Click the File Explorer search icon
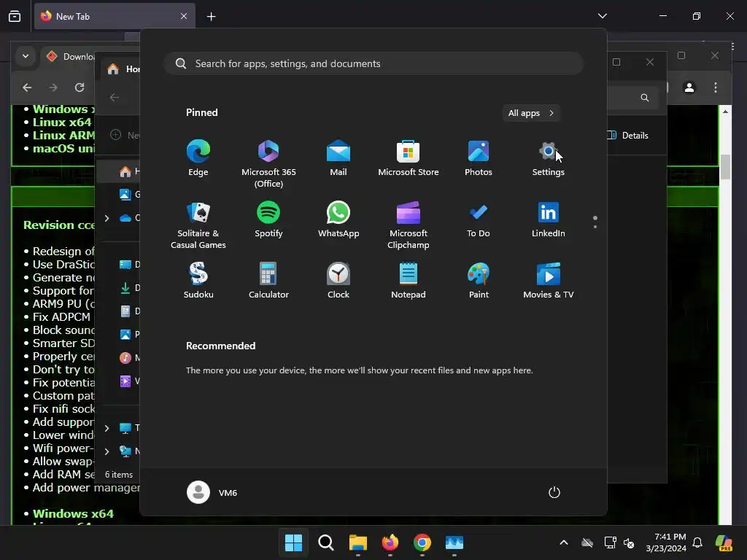This screenshot has height=560, width=747. (x=645, y=98)
